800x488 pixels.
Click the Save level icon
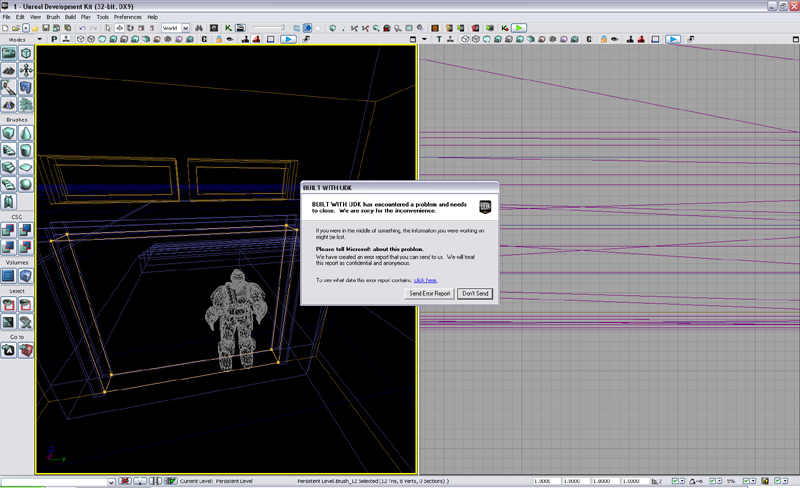45,28
